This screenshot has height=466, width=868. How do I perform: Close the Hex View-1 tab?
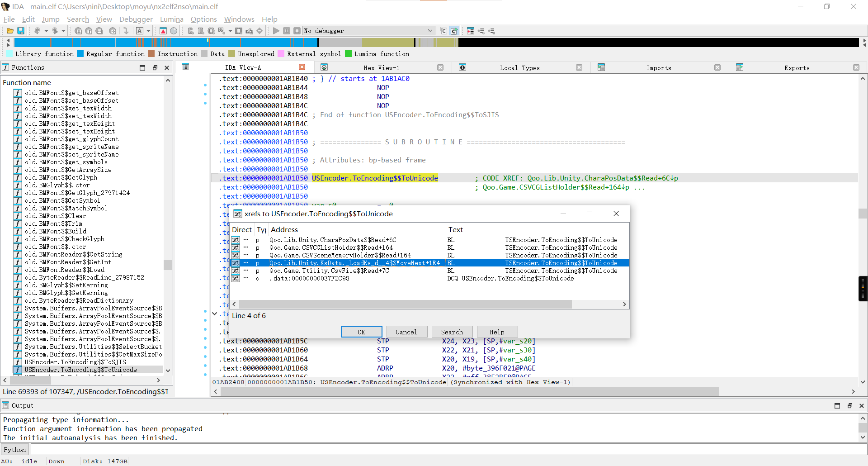pos(440,67)
